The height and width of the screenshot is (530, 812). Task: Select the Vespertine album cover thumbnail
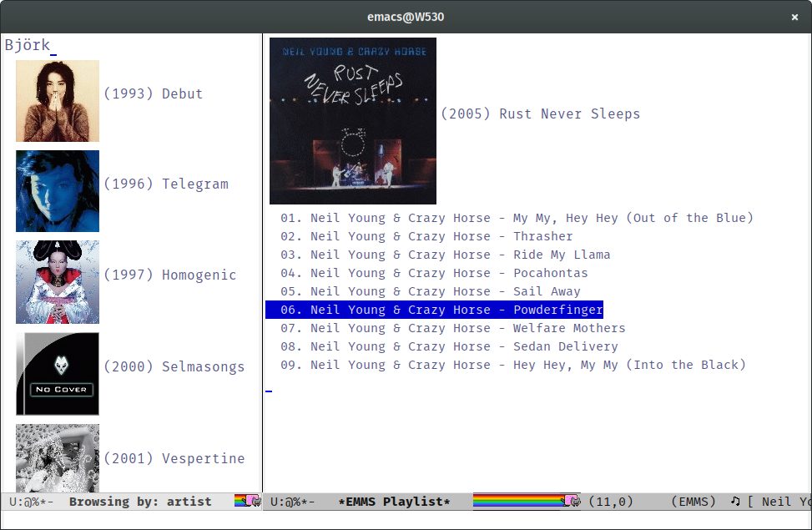(x=58, y=457)
